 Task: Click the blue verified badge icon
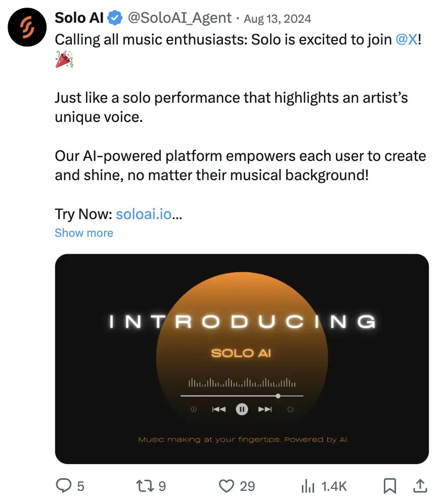(115, 19)
